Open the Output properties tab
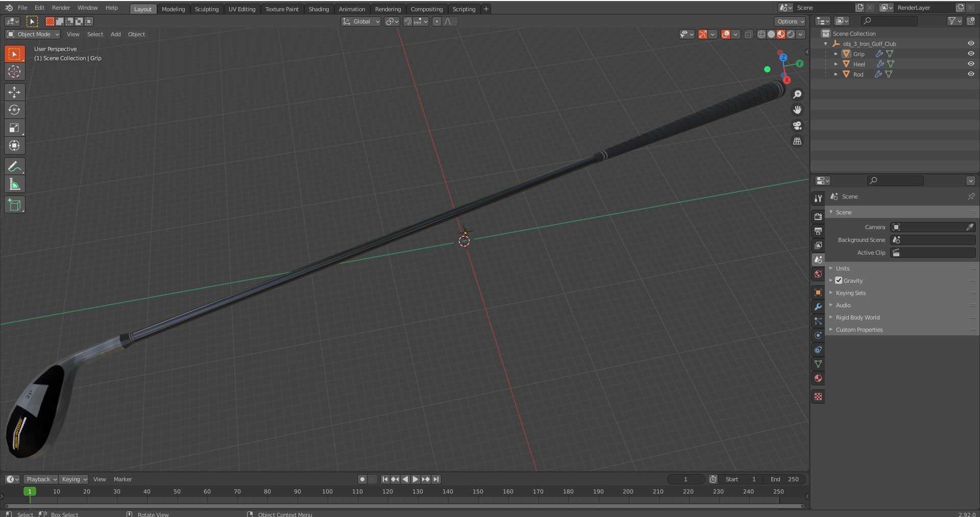Screen dimensions: 980x517 click(818, 231)
